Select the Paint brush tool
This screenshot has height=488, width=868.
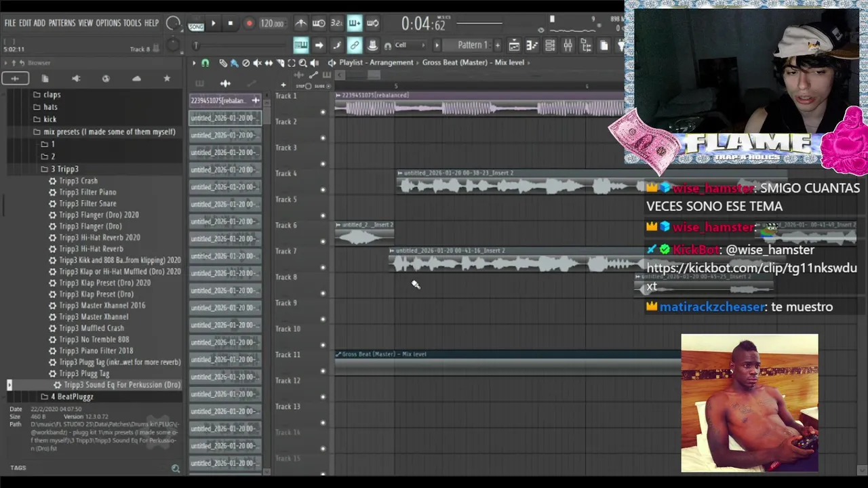tap(235, 62)
